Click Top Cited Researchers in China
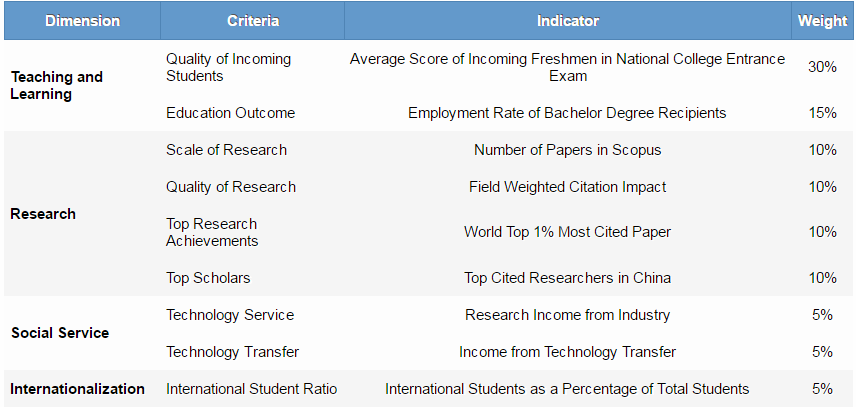This screenshot has width=856, height=407. (567, 278)
